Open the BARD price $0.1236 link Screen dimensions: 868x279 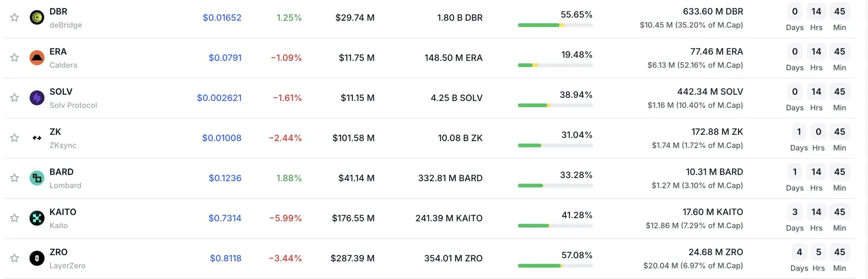click(225, 178)
